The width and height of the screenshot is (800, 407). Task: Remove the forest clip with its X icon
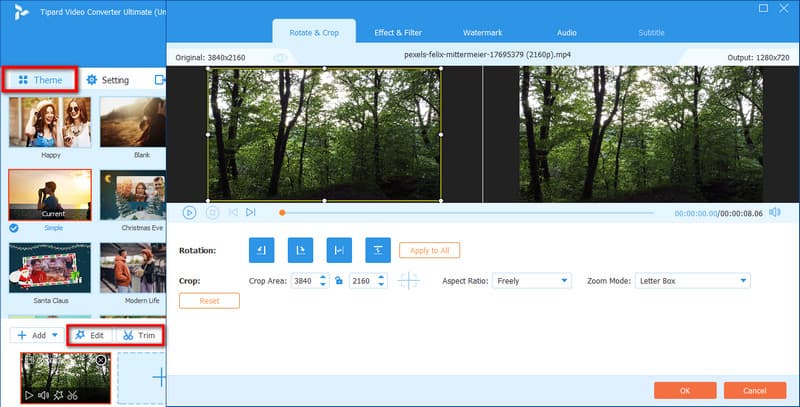pyautogui.click(x=101, y=361)
